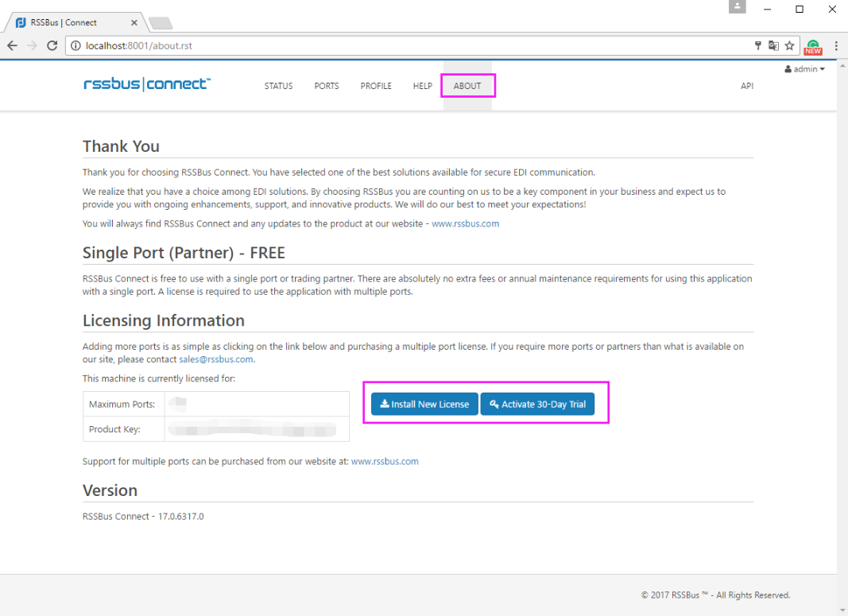The width and height of the screenshot is (848, 616).
Task: Click the Install New License button
Action: 424,404
